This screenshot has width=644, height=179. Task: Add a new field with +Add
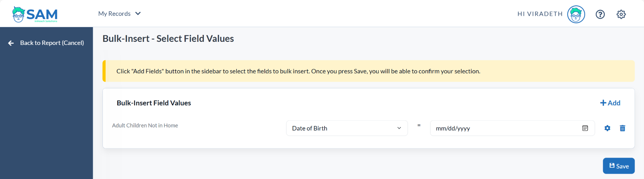pyautogui.click(x=610, y=103)
